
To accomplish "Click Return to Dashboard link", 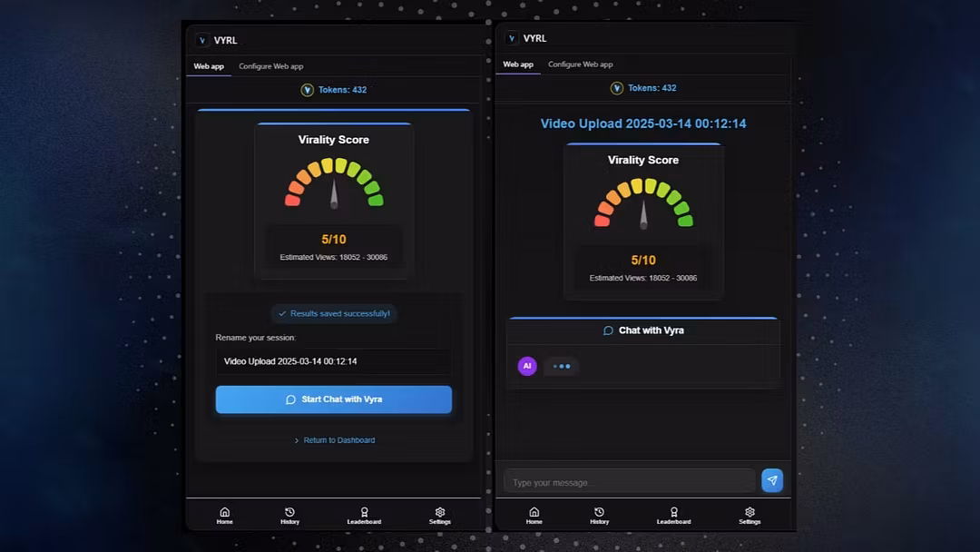I will (x=334, y=440).
